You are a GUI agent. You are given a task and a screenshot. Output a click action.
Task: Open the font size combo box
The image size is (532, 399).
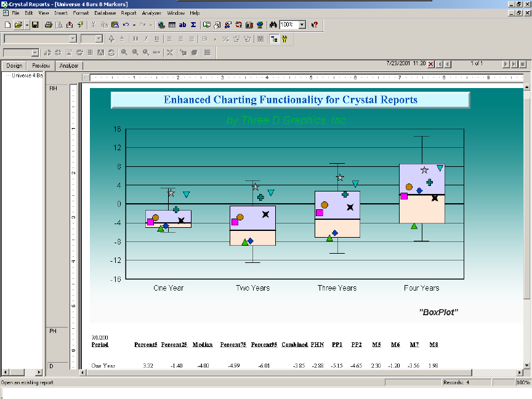92,39
